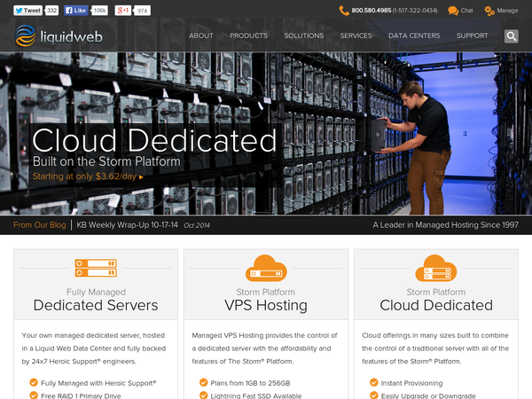The height and width of the screenshot is (399, 532).
Task: Click From Our Blog label
Action: pos(40,225)
